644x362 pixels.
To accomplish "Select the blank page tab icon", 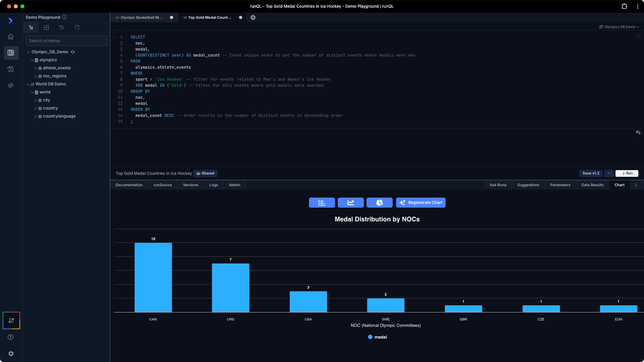I will pos(77,27).
